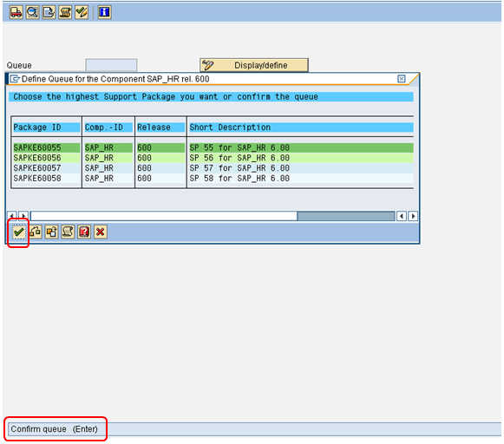Select package SAPKE60057 row
Screen dimensions: 504x444
(x=213, y=168)
